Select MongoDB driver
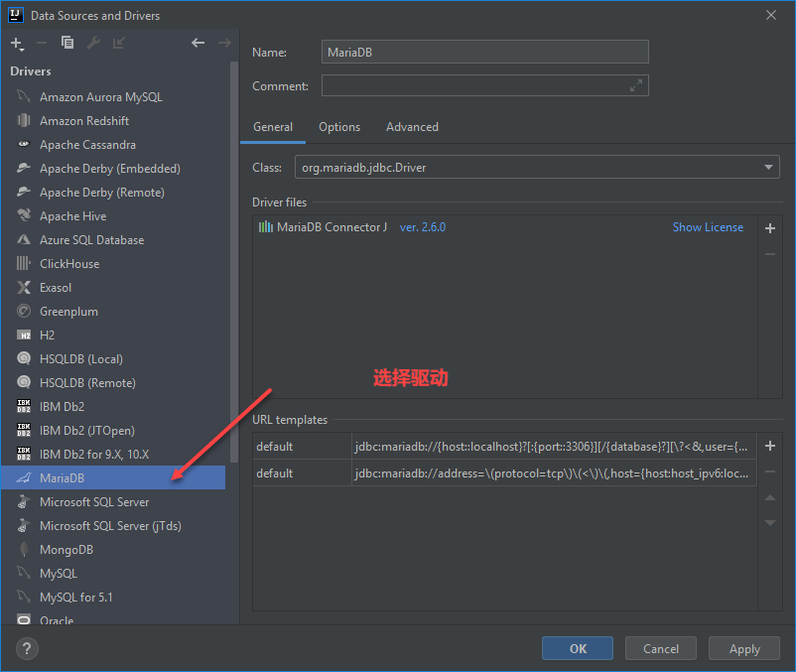 tap(113, 550)
